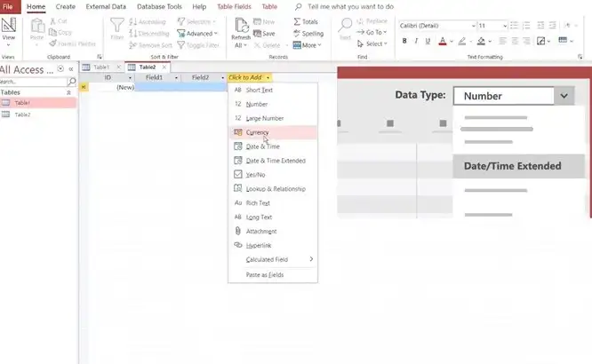Viewport: 592px width, 364px height.
Task: Select Currency from the field type menu
Action: tap(257, 132)
